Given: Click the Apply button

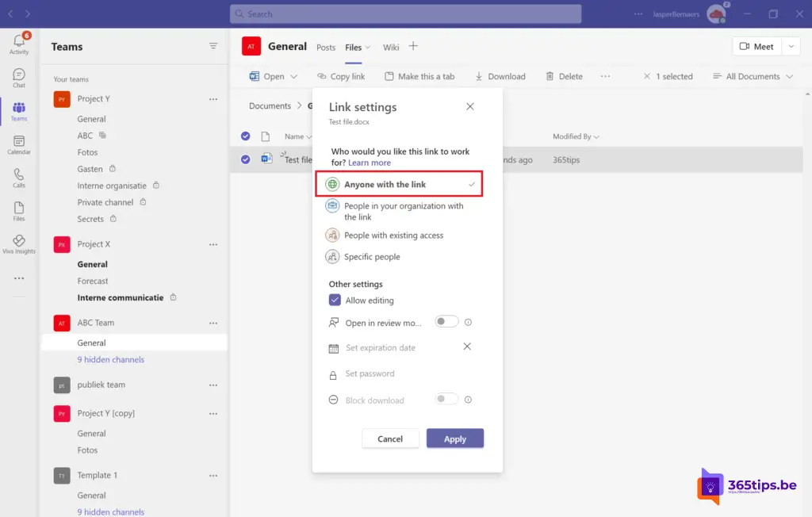Looking at the screenshot, I should [454, 438].
